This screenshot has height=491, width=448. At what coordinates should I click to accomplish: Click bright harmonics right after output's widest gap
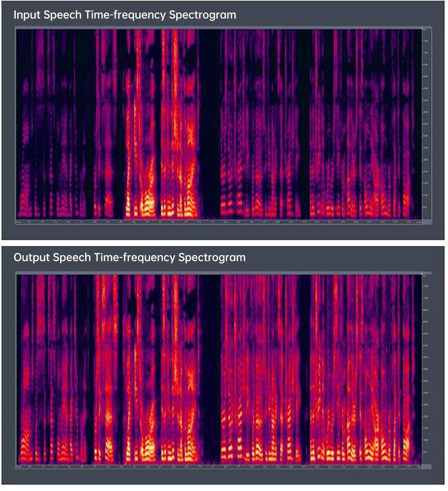[227, 450]
